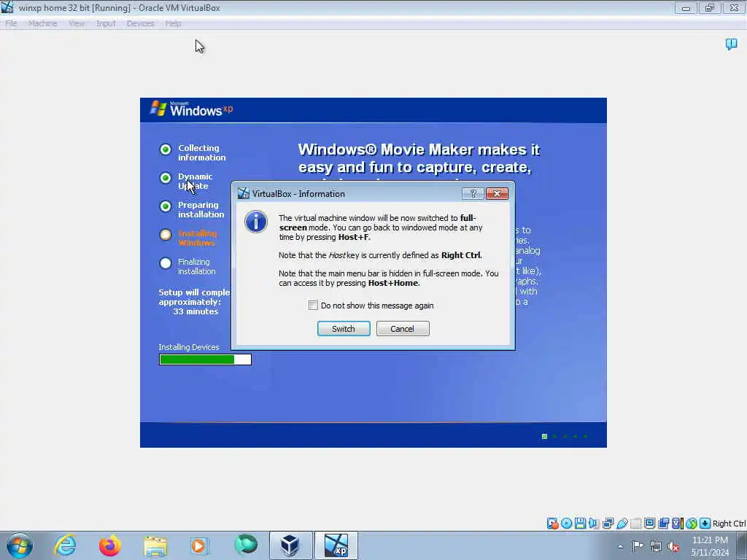
Task: Click the virtualization features 'V' icon
Action: [x=677, y=524]
